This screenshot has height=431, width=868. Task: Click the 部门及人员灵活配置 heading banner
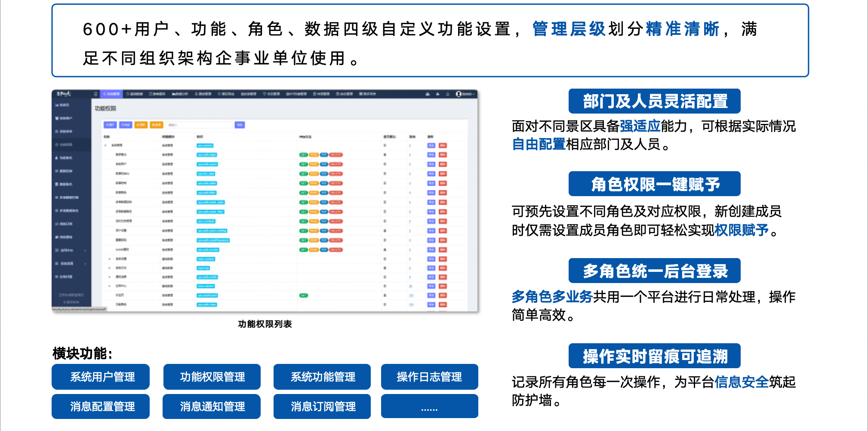[x=655, y=101]
